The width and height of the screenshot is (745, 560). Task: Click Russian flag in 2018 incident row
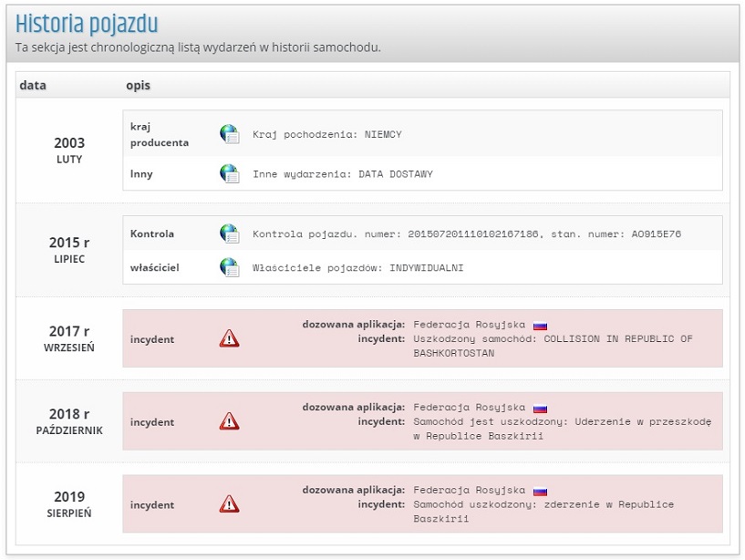point(540,408)
